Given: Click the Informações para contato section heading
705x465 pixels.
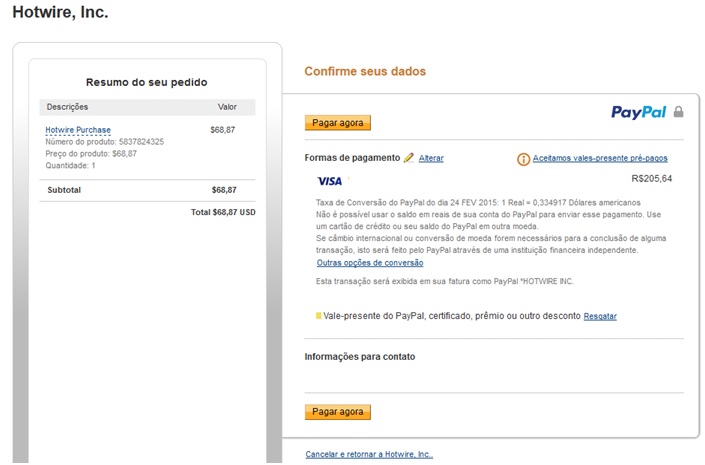Looking at the screenshot, I should 359,356.
